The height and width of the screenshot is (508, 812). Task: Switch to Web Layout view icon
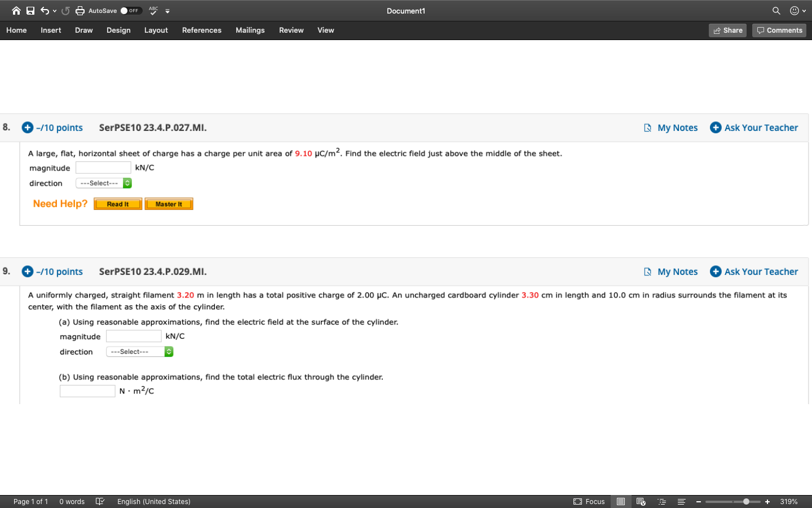coord(641,501)
